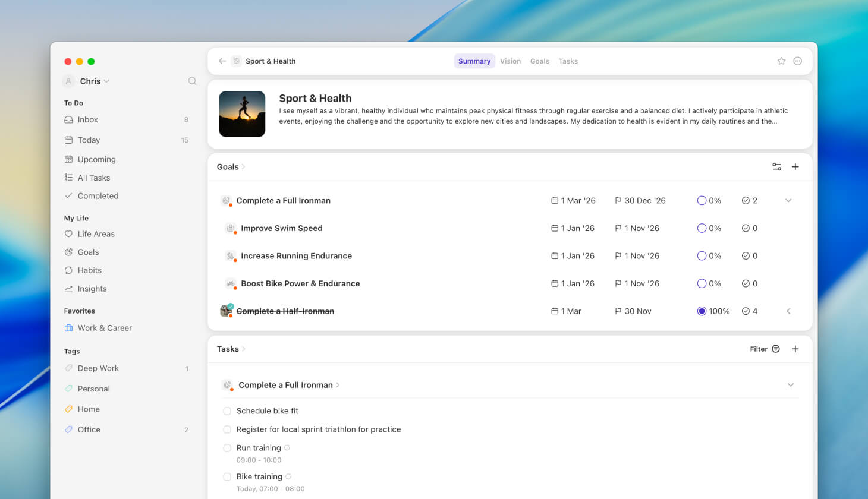Click the Insights chart icon
Image resolution: width=868 pixels, height=499 pixels.
tap(68, 289)
